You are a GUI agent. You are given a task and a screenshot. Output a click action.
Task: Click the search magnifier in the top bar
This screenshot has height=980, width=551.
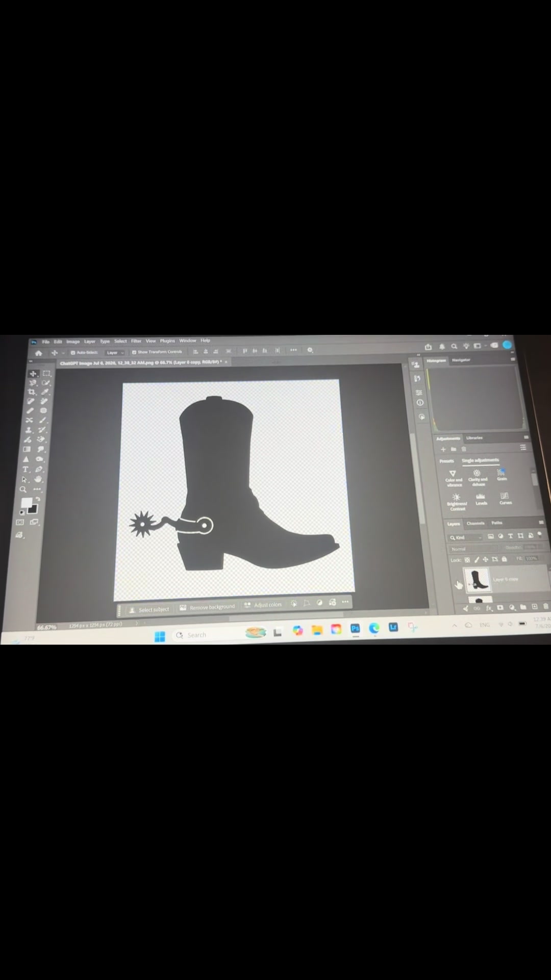tap(454, 346)
